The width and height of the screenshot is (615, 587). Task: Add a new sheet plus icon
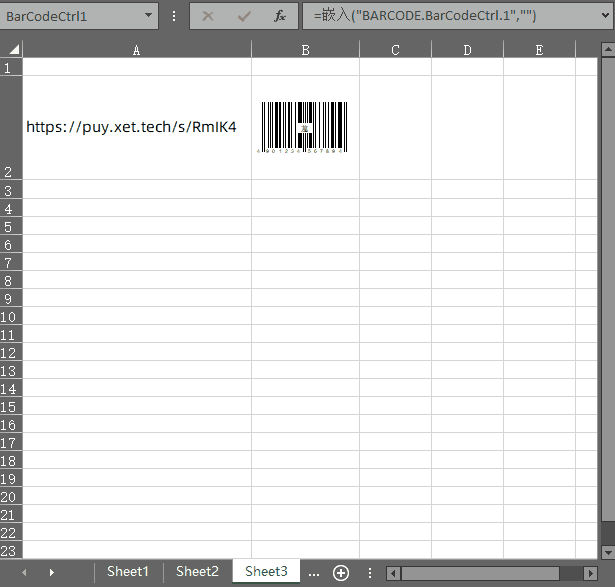(341, 573)
